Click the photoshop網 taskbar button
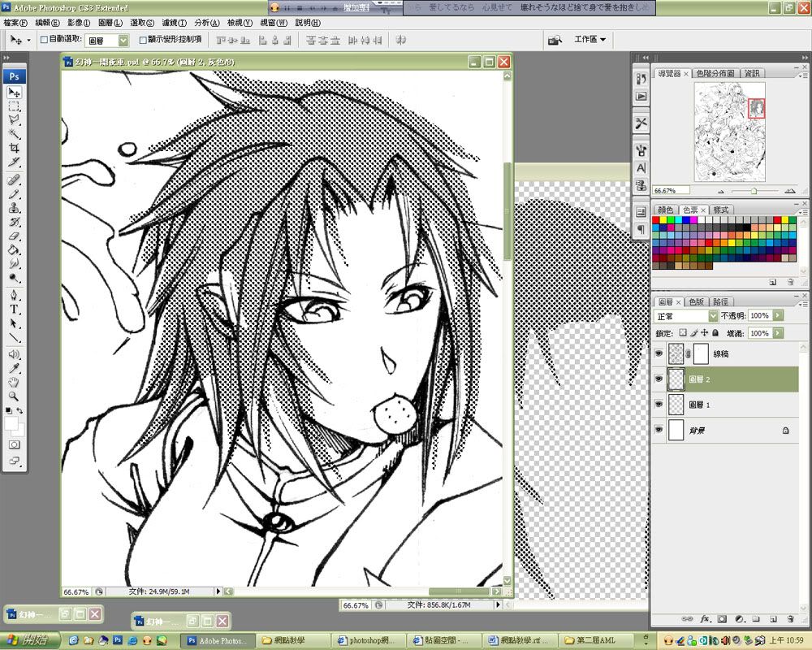Image resolution: width=812 pixels, height=650 pixels. point(369,641)
